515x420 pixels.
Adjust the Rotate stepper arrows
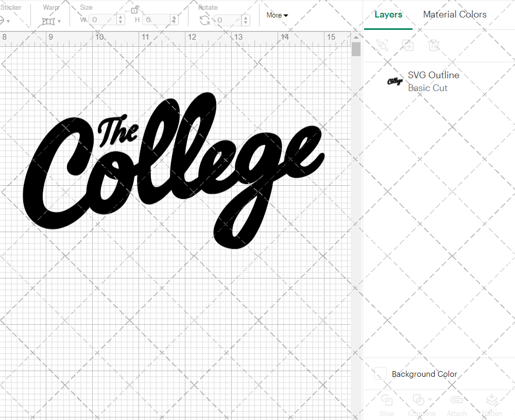(245, 20)
